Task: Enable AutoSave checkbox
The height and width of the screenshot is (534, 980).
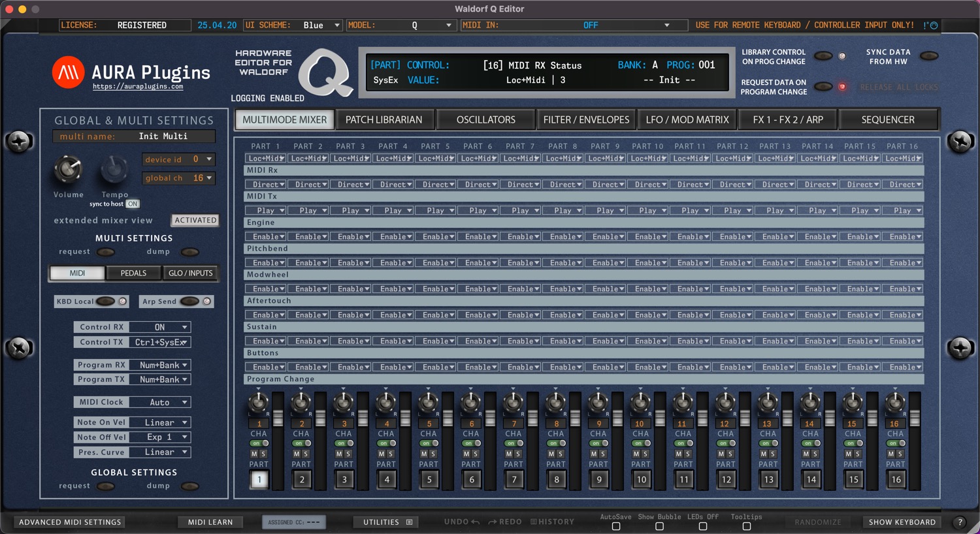Action: tap(616, 526)
